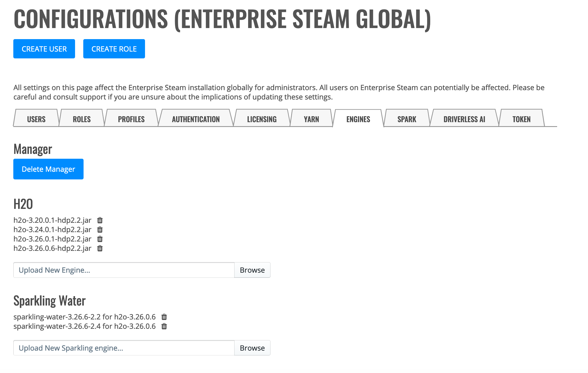This screenshot has height=373, width=588.
Task: Click the Manager section heading
Action: point(33,149)
